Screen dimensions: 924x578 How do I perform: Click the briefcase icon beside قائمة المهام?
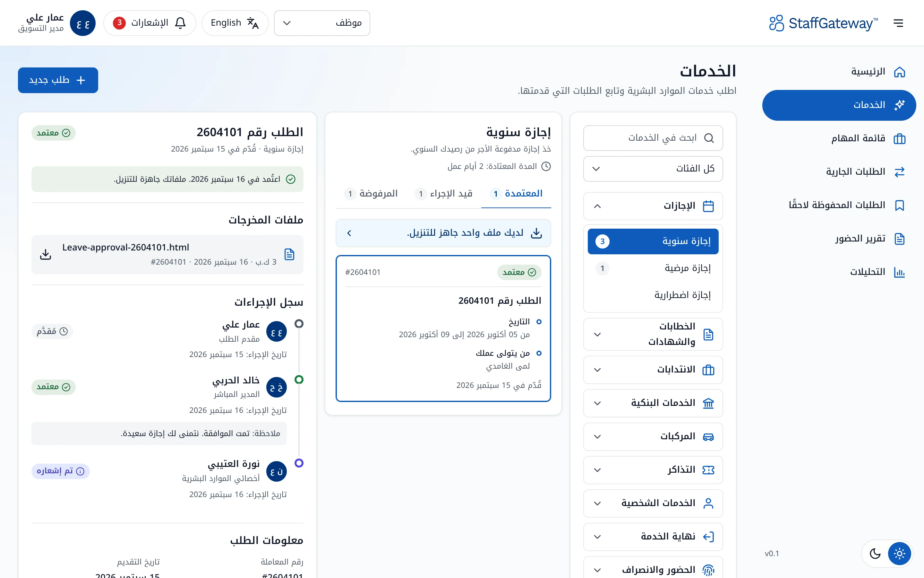[x=900, y=138]
